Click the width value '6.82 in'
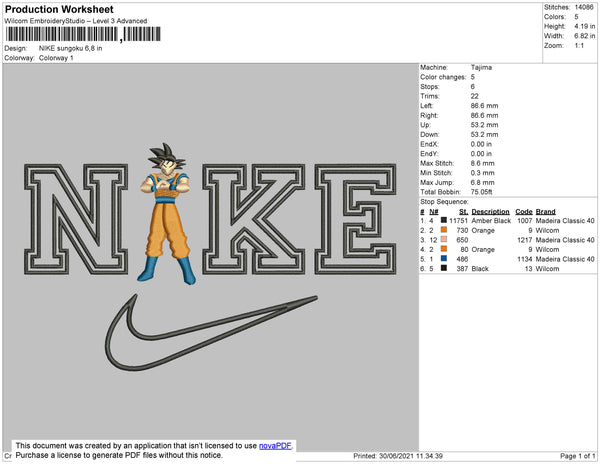Screen dimensions: 600x464 point(585,36)
